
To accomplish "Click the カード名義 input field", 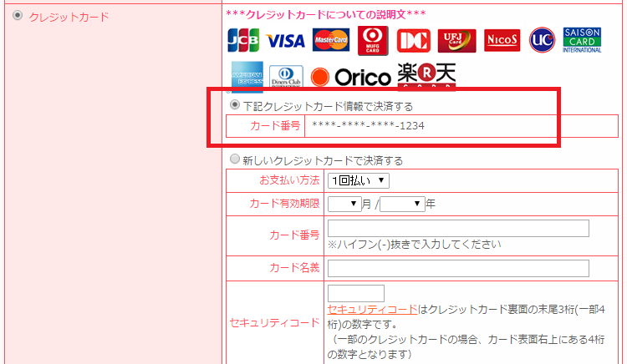I will 458,268.
